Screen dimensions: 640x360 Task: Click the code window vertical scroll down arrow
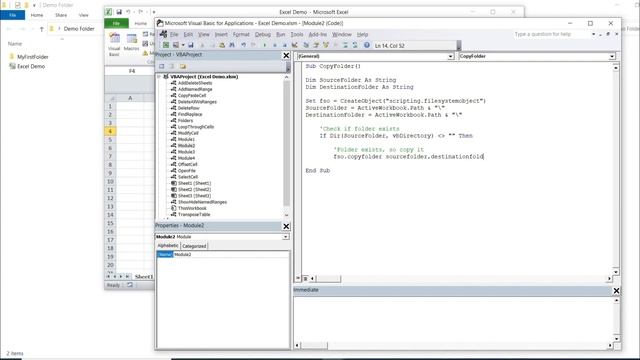[616, 272]
